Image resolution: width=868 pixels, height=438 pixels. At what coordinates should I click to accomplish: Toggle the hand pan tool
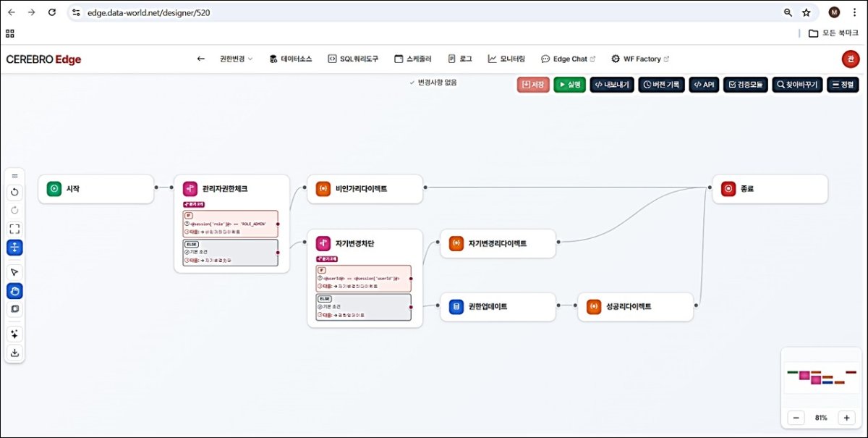click(x=14, y=290)
